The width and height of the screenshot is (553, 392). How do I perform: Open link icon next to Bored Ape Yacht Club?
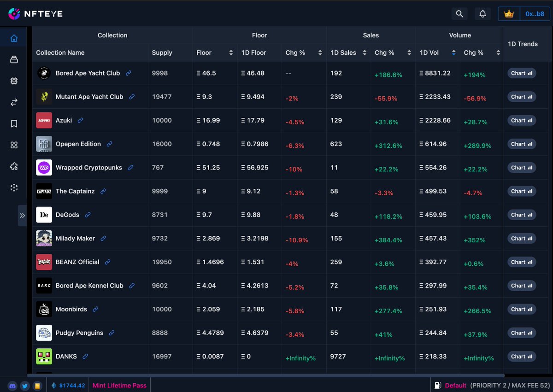pyautogui.click(x=129, y=73)
